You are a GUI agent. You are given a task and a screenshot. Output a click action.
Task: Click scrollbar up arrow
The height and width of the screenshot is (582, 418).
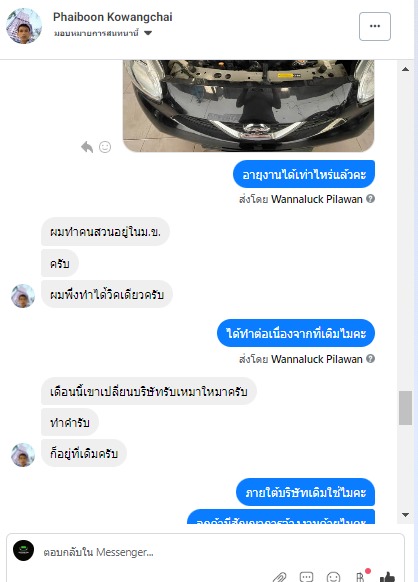coord(405,69)
